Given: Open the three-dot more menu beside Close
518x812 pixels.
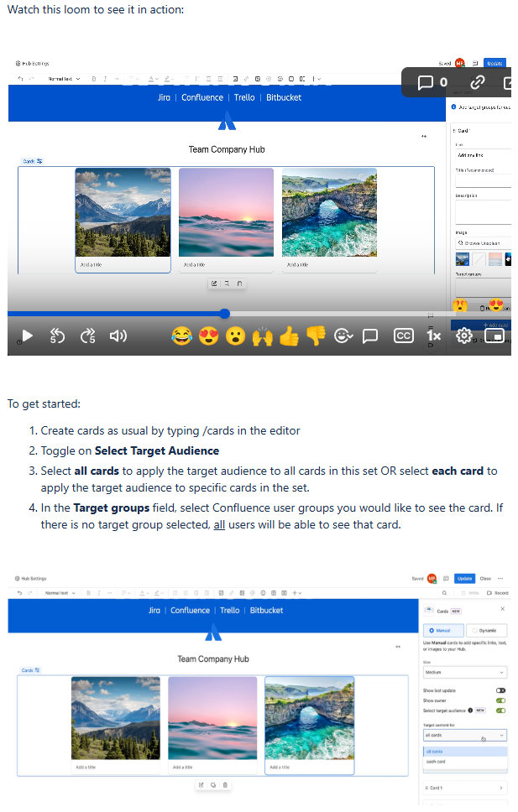Looking at the screenshot, I should pos(500,579).
